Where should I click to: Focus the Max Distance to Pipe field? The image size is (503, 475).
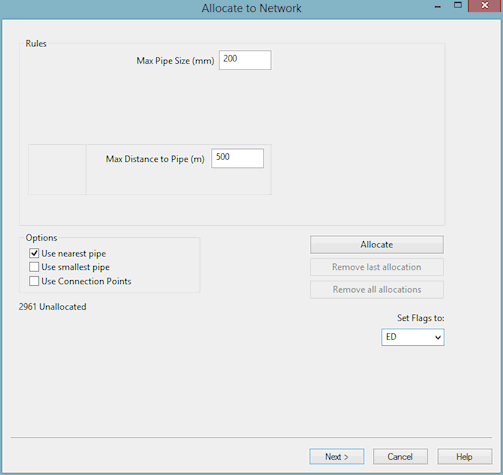coord(237,158)
